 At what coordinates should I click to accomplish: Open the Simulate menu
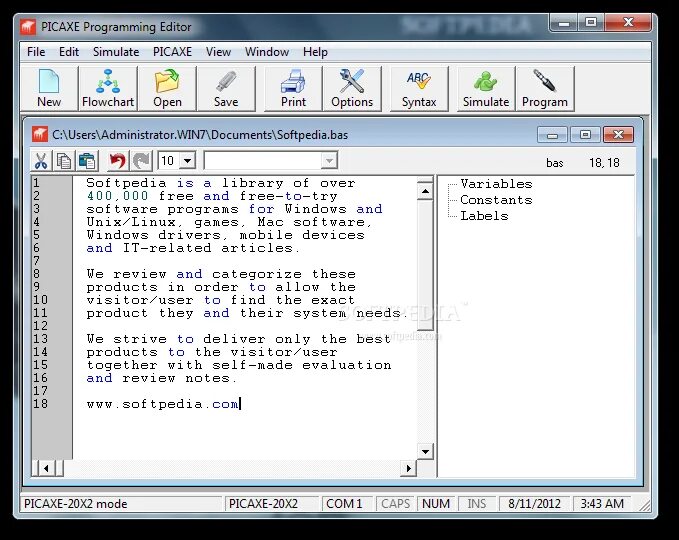click(116, 52)
